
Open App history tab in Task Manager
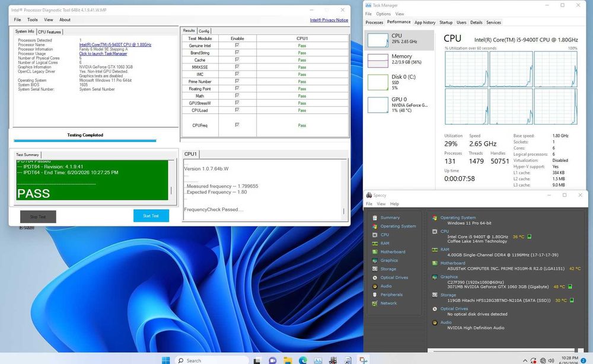pyautogui.click(x=425, y=23)
